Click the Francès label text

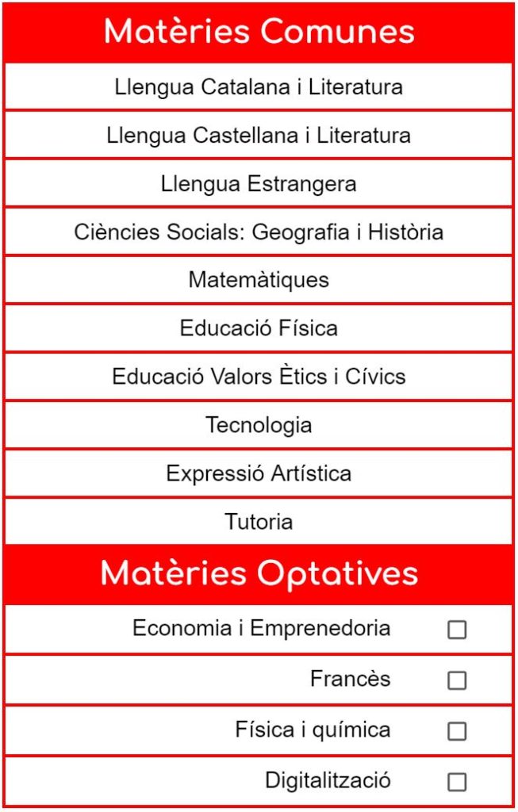pyautogui.click(x=350, y=680)
